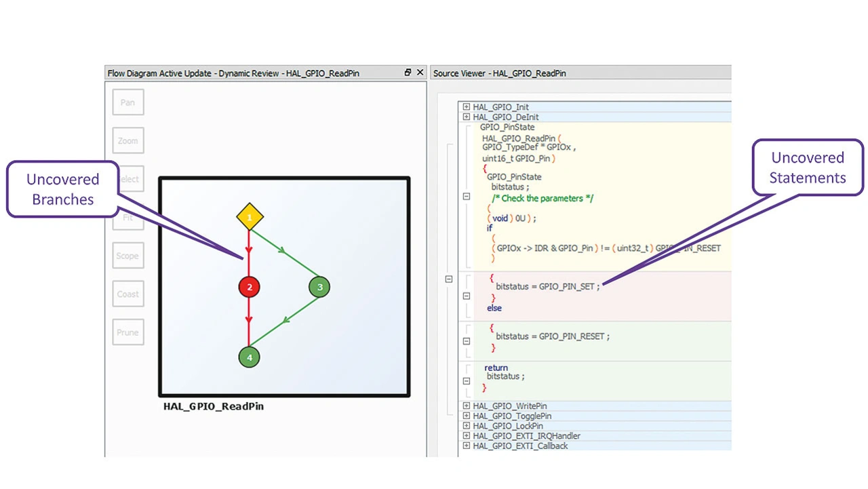Select the Zoom tool button
Viewport: 868px width, 489px height.
[x=127, y=141]
